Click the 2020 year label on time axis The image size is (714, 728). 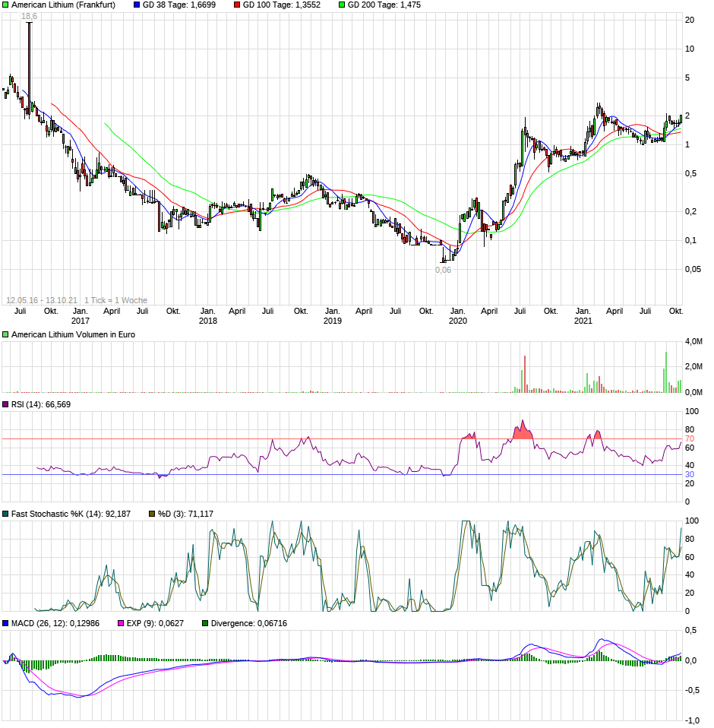pyautogui.click(x=459, y=321)
